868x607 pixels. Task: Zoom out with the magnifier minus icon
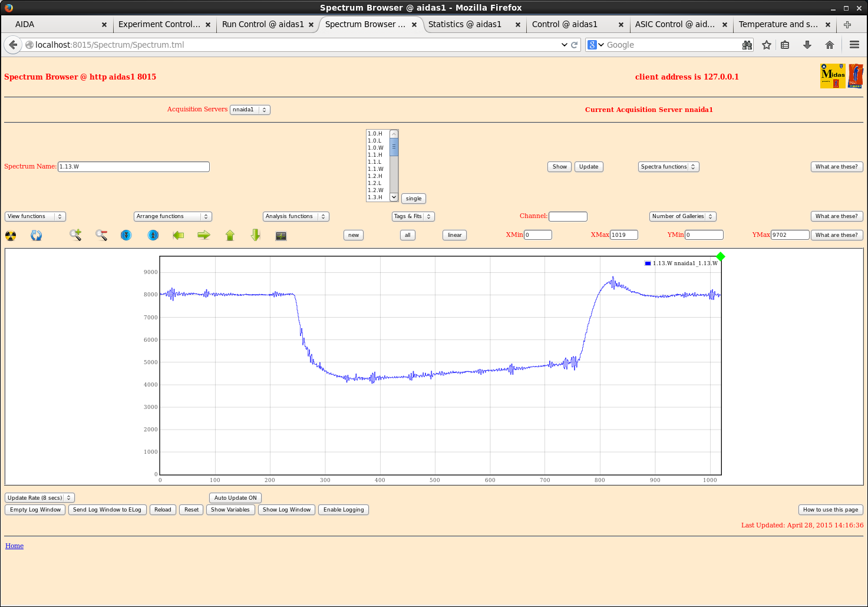point(101,235)
